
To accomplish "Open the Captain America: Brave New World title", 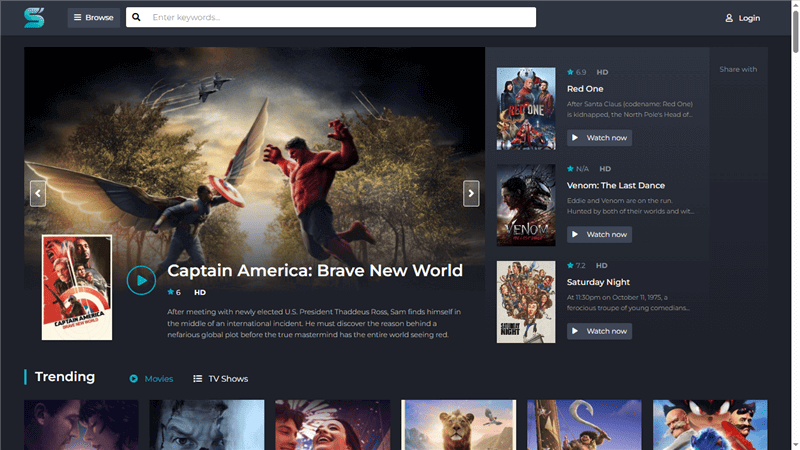I will pos(315,270).
